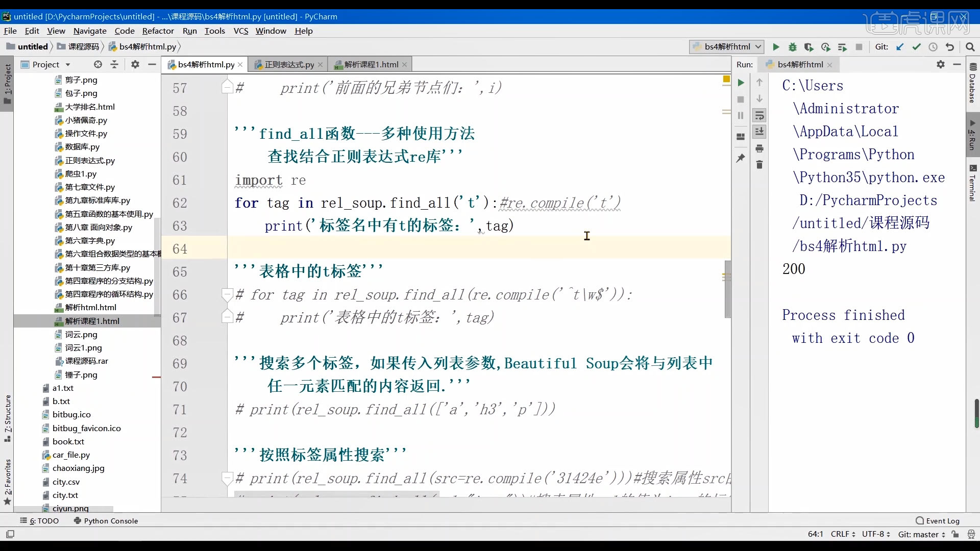Click the Debug bug icon in toolbar
The height and width of the screenshot is (551, 980).
point(793,47)
